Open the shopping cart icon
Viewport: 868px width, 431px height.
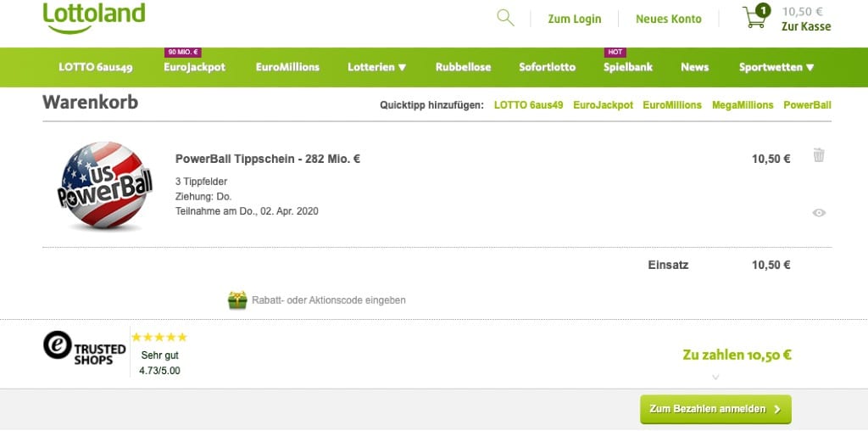[754, 17]
